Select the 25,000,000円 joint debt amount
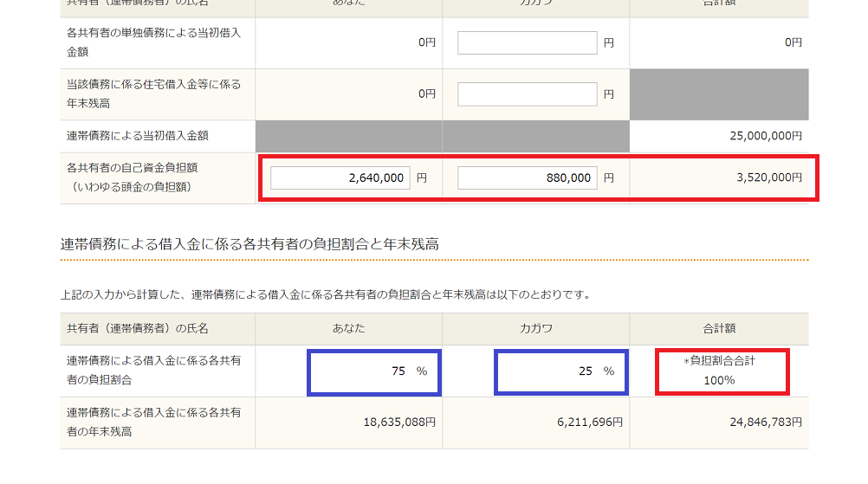 click(766, 136)
